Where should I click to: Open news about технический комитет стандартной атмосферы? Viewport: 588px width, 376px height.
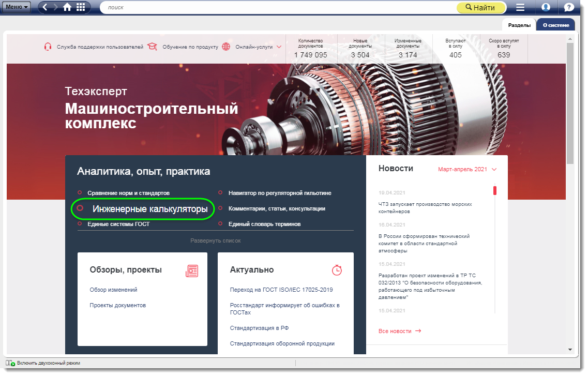pos(424,243)
